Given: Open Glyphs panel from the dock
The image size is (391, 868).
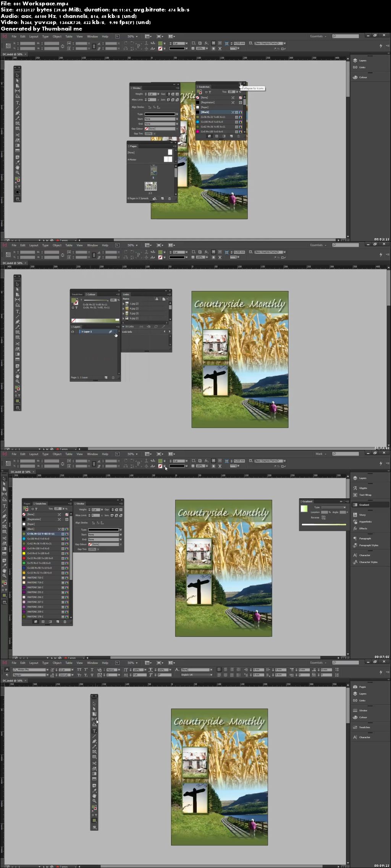Looking at the screenshot, I should point(363,488).
